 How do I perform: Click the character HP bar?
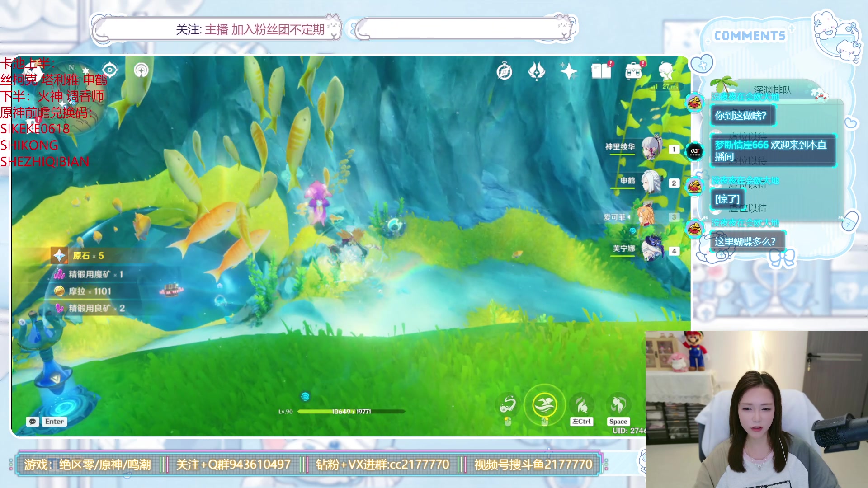tap(351, 411)
